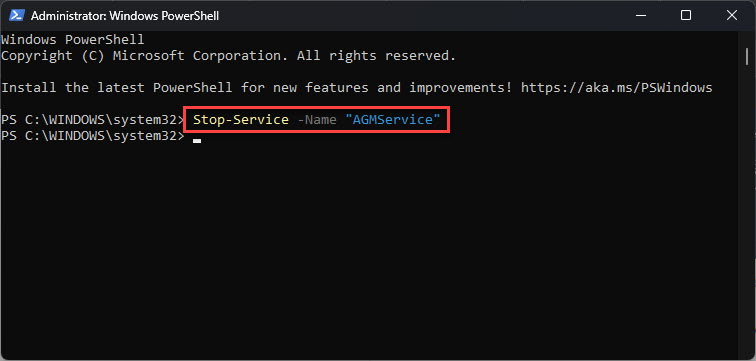Close the Administrator PowerShell window
The width and height of the screenshot is (756, 361).
pos(731,15)
